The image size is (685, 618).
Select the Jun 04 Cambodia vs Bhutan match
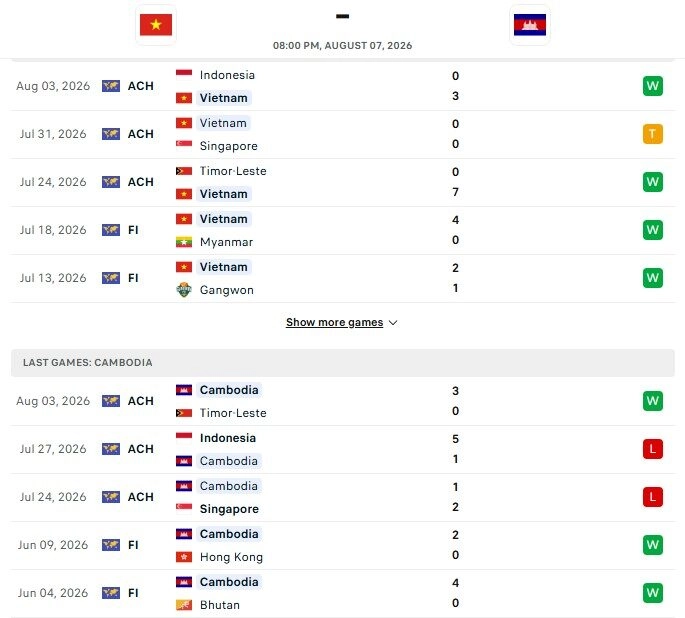[x=342, y=594]
